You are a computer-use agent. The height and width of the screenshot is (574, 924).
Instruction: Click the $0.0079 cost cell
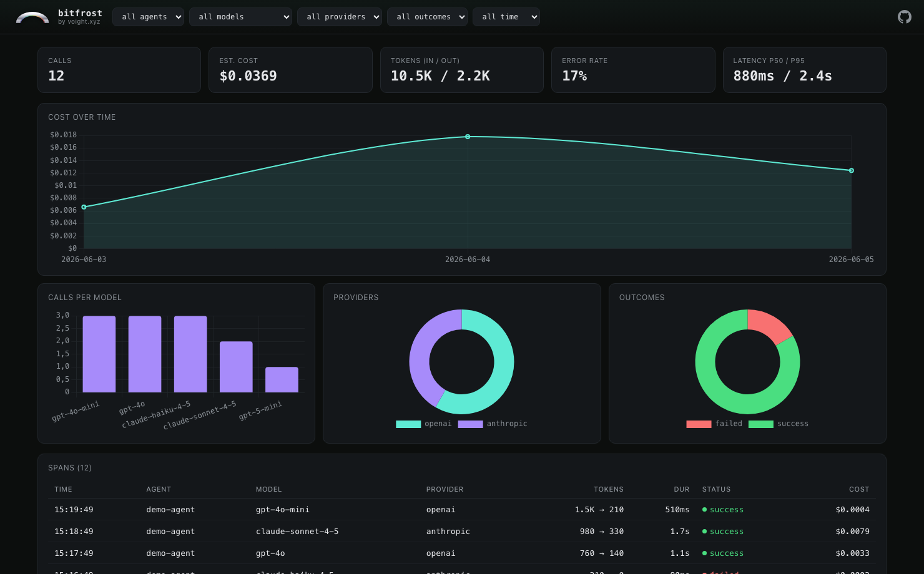click(x=852, y=532)
